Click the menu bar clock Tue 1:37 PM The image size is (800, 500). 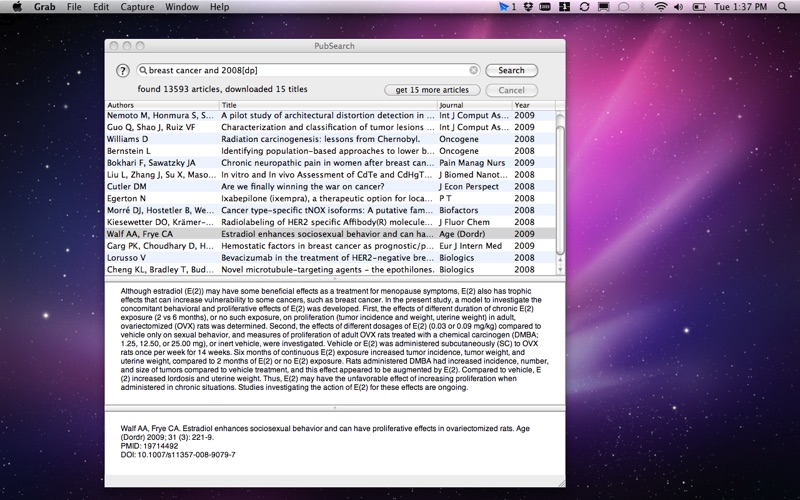740,7
